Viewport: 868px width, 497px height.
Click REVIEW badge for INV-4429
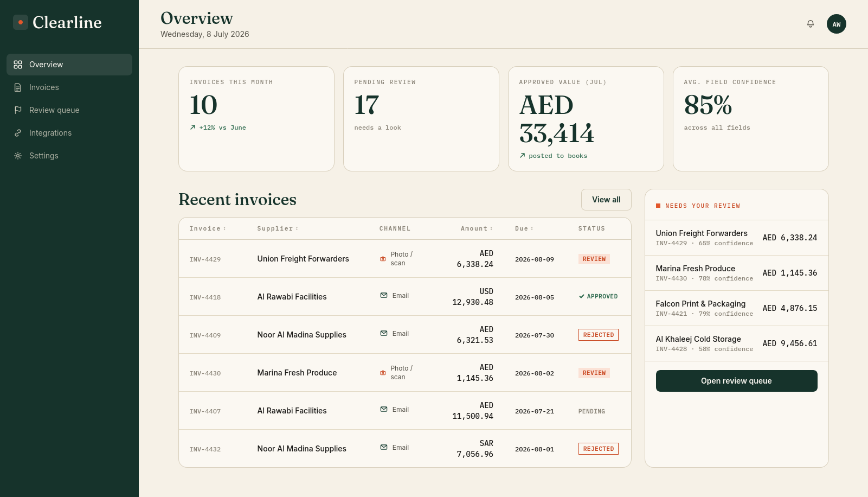click(594, 259)
